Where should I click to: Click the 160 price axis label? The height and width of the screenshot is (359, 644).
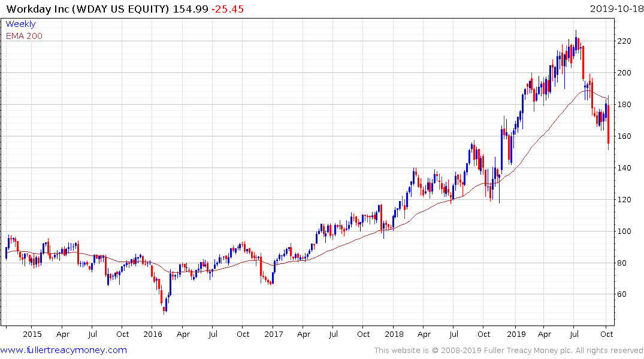624,136
